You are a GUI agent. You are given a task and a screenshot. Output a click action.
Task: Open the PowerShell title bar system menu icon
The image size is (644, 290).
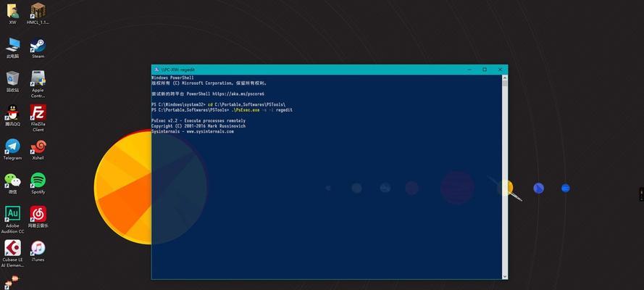pyautogui.click(x=156, y=70)
